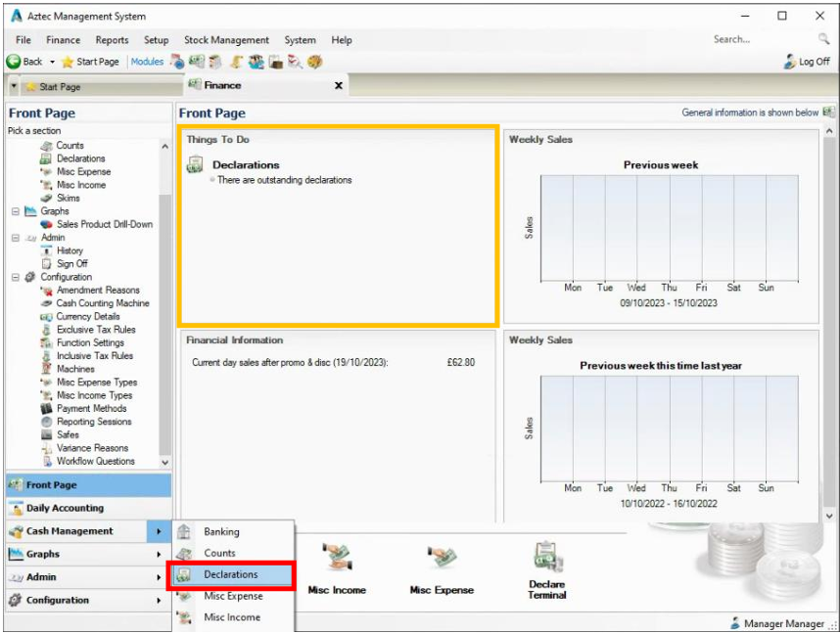Select Declarations from Cash Management submenu

(x=231, y=574)
